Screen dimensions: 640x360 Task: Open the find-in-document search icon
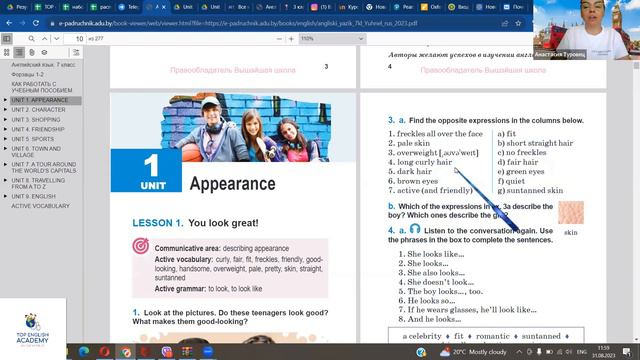[x=31, y=39]
